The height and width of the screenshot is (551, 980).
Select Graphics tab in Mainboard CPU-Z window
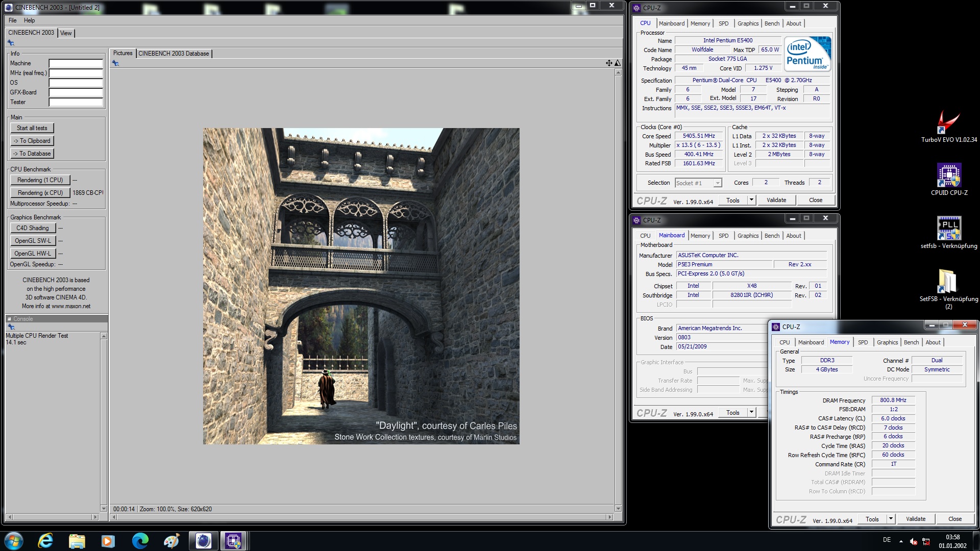point(748,236)
